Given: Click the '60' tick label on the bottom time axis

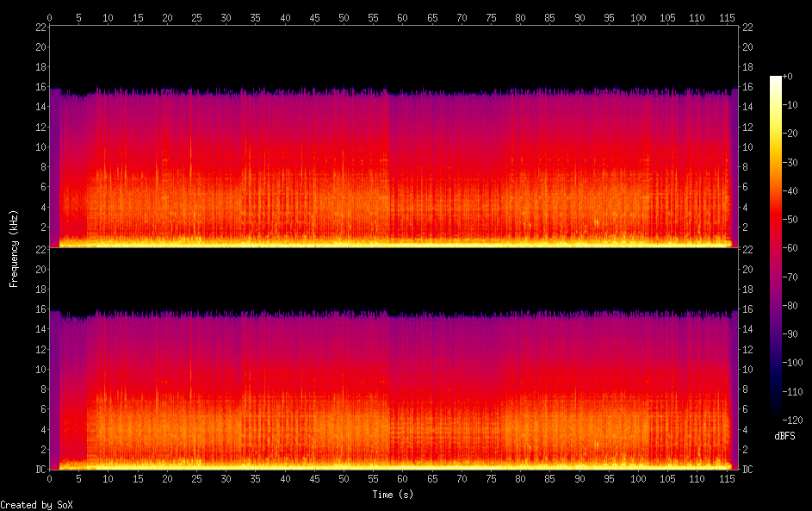Looking at the screenshot, I should [x=402, y=479].
